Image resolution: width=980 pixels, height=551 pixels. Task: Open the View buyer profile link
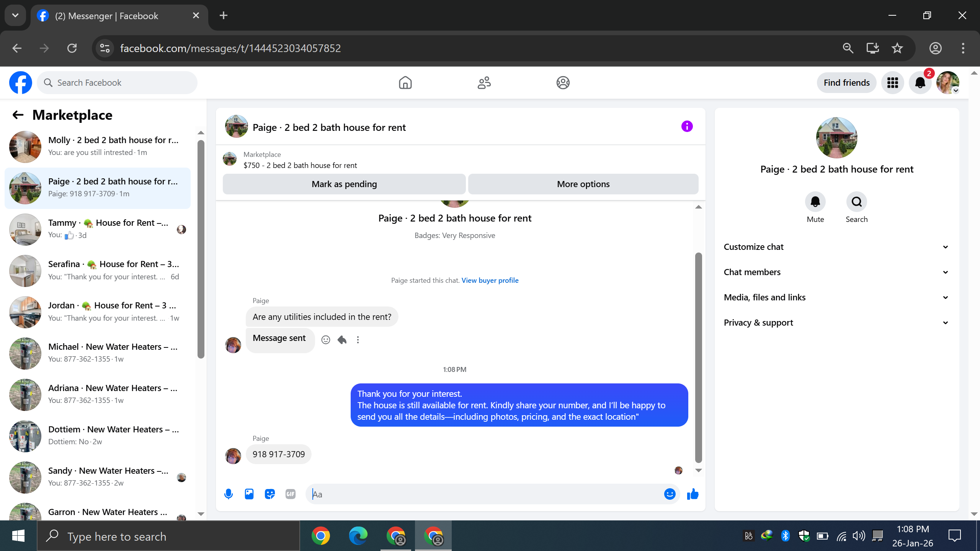pos(490,280)
